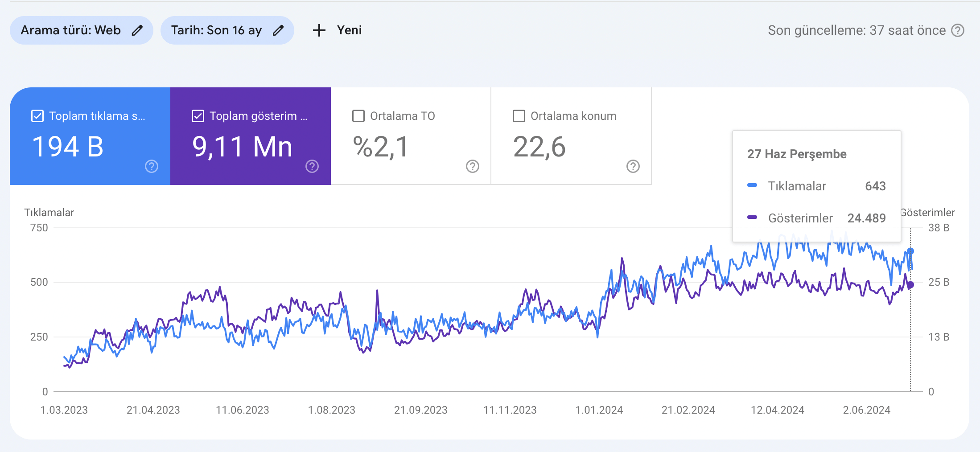Image resolution: width=980 pixels, height=452 pixels.
Task: Add a new filter with Yeni
Action: [338, 30]
